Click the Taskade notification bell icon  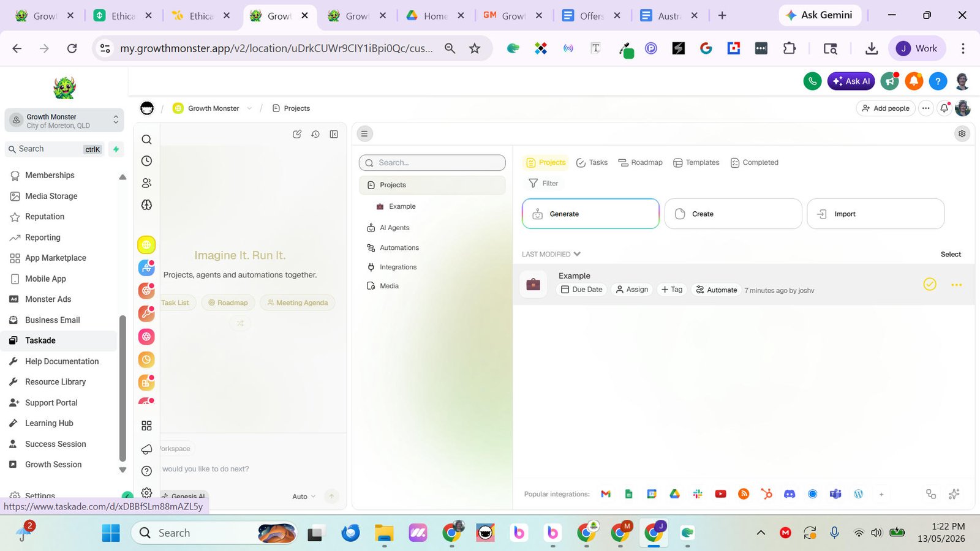click(944, 108)
